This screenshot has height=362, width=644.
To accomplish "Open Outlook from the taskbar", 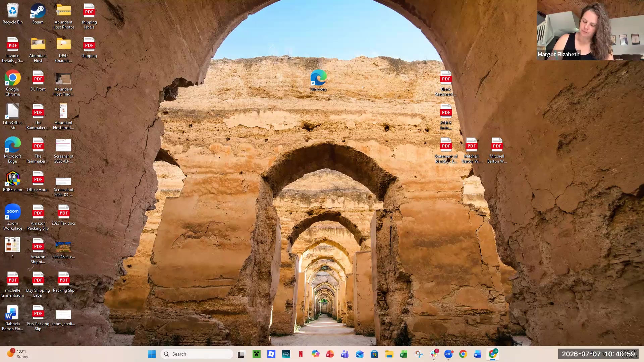I will coord(360,354).
